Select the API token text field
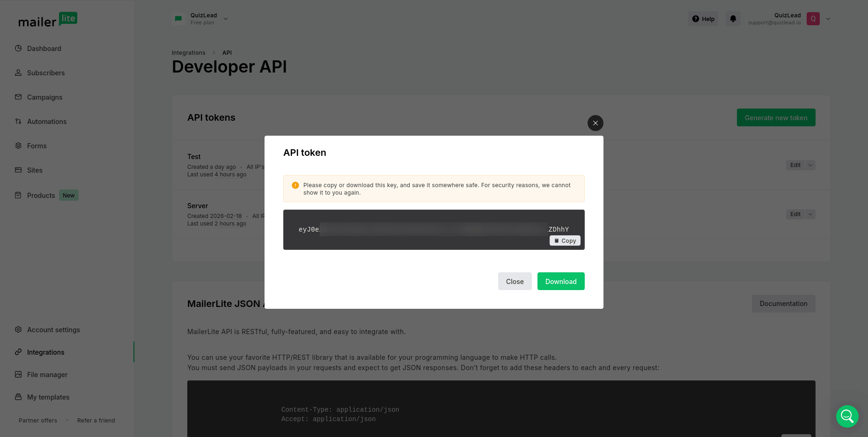The width and height of the screenshot is (868, 437). (433, 229)
